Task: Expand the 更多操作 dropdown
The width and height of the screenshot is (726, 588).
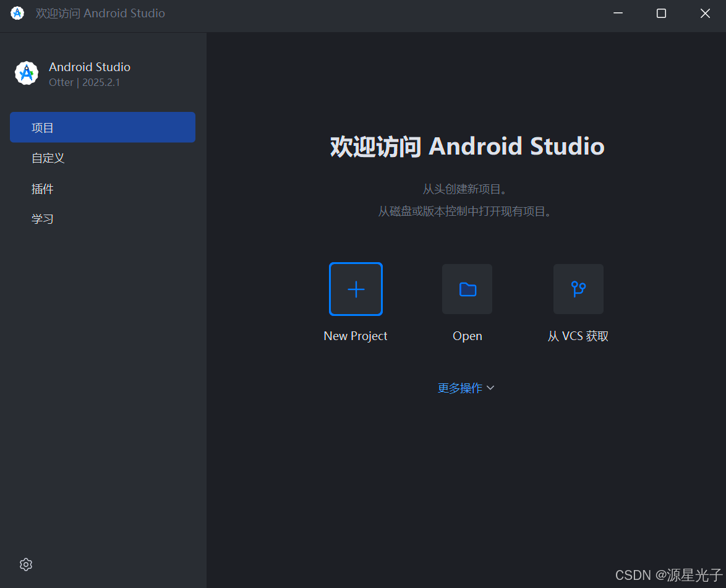Action: coord(466,388)
